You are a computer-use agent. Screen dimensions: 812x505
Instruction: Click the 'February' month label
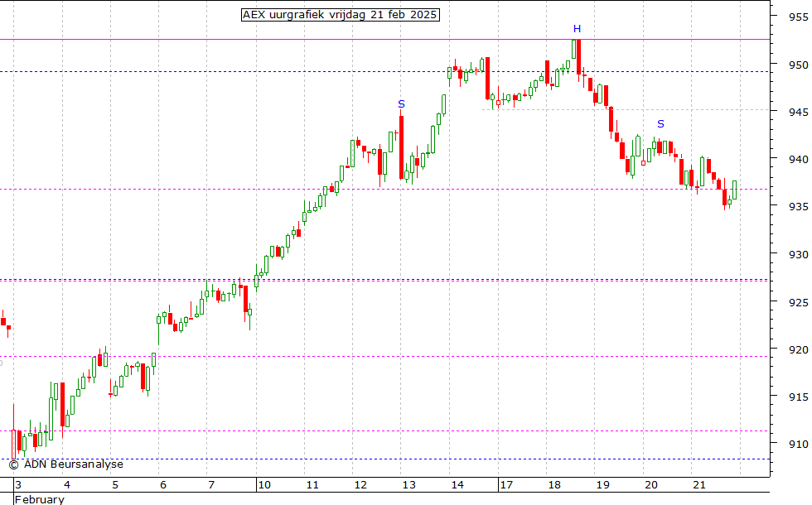pos(40,499)
